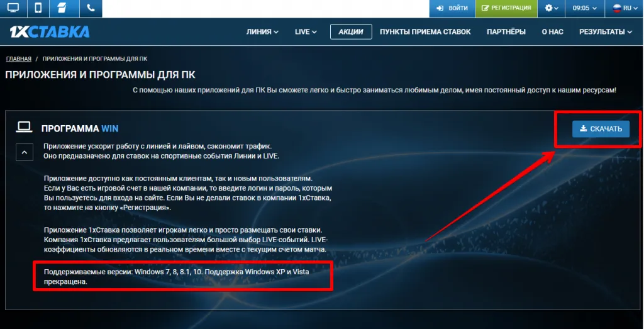The image size is (644, 329).
Task: Click the line 'Приложение ускорит работу с линией и лайвом'
Action: point(158,146)
